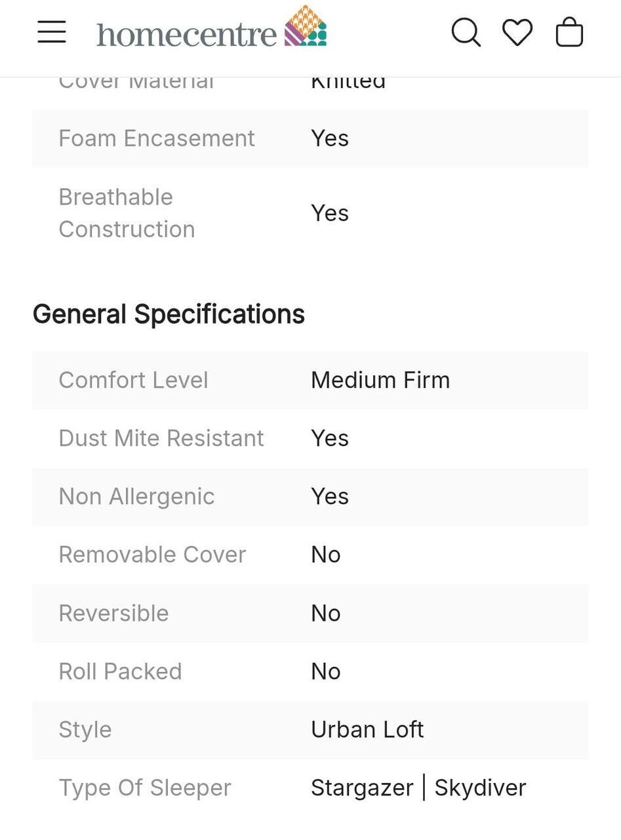The image size is (621, 840).
Task: Select the General Specifications heading
Action: tap(169, 314)
